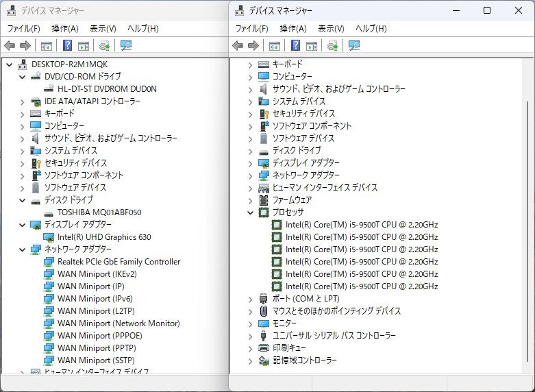This screenshot has width=535, height=392.
Task: Click Forward arrow in right window toolbar
Action: point(253,45)
